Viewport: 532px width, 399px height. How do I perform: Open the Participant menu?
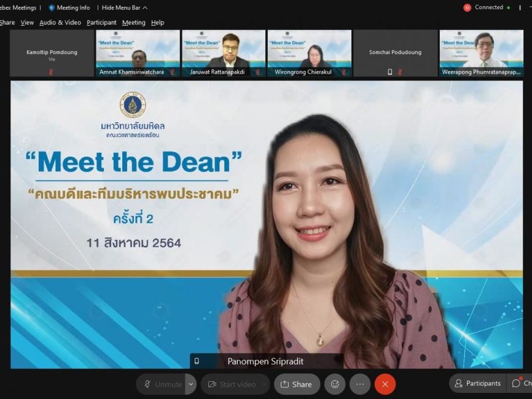(x=101, y=23)
